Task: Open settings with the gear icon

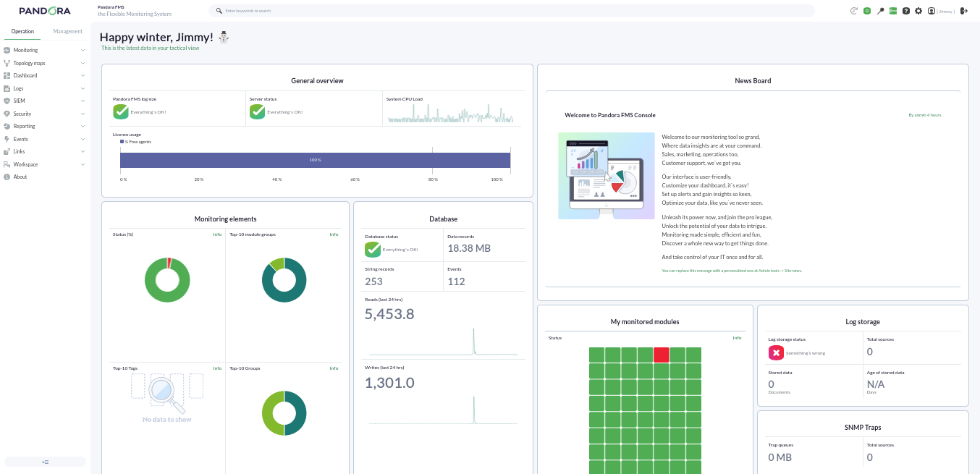Action: click(918, 11)
